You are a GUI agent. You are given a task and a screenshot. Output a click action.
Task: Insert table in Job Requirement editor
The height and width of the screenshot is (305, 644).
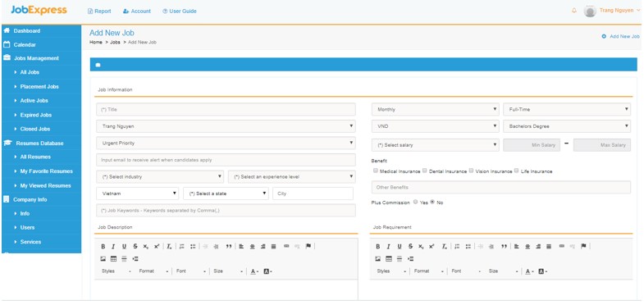(389, 258)
